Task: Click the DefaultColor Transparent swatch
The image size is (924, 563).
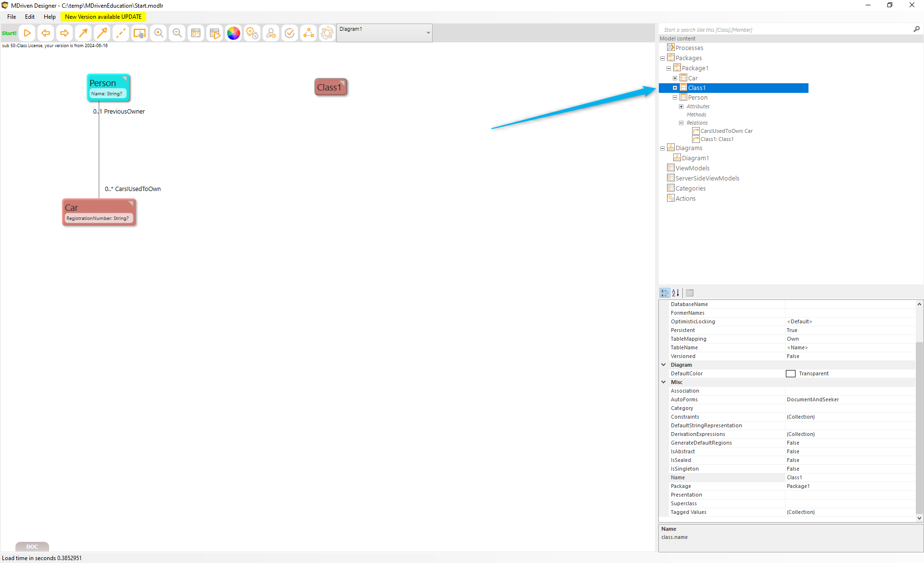Action: coord(790,374)
